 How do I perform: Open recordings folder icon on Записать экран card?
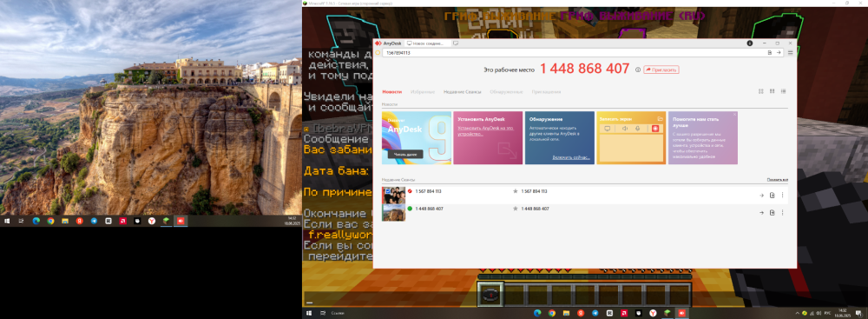(660, 119)
